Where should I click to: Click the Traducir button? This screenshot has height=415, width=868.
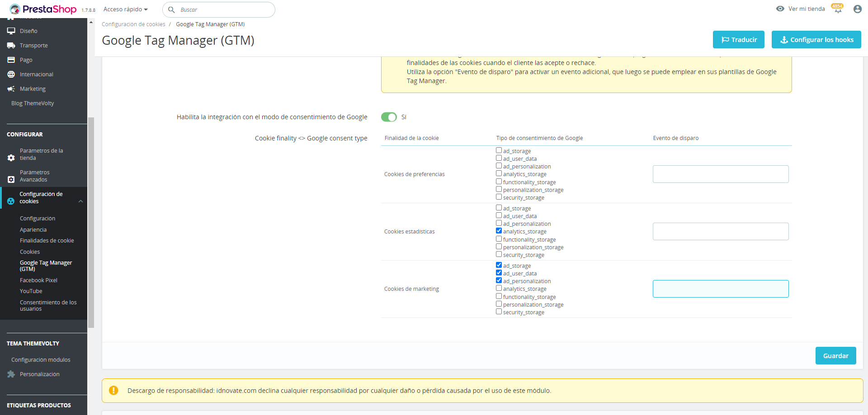tap(739, 40)
